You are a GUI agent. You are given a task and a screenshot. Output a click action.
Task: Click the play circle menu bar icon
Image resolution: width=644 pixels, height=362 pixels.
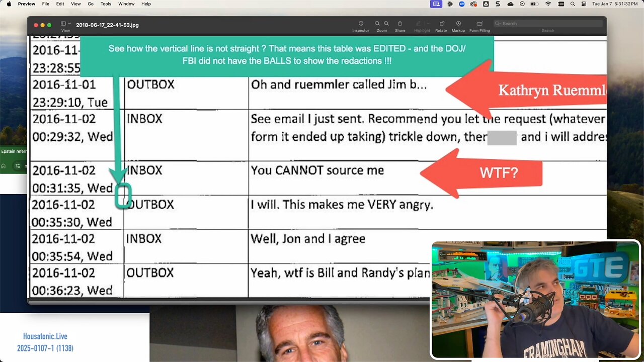(522, 4)
